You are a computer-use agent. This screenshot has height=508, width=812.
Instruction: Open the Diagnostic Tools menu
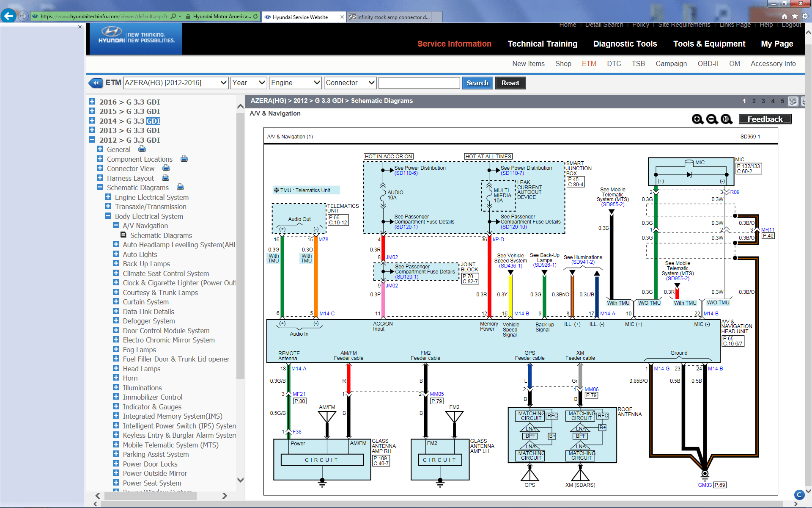pos(625,44)
